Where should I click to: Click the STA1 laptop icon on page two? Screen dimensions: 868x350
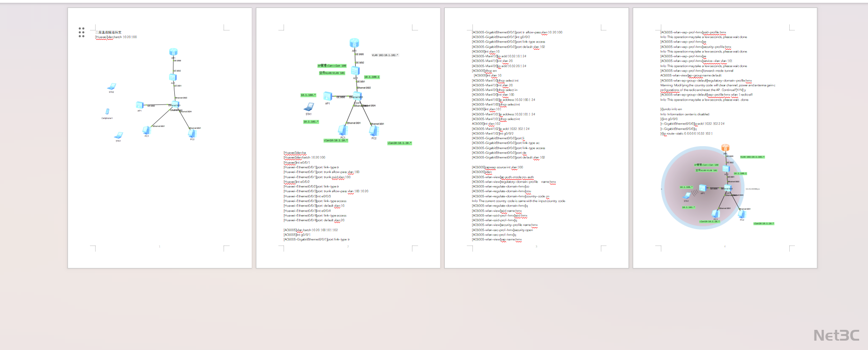pos(309,107)
